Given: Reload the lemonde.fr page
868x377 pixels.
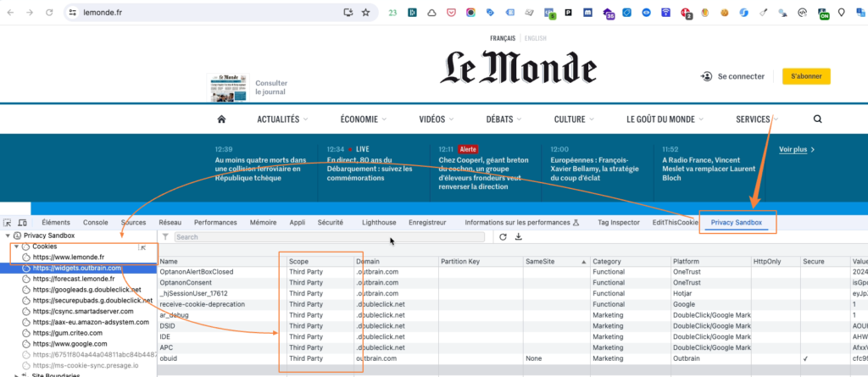Looking at the screenshot, I should click(x=49, y=12).
